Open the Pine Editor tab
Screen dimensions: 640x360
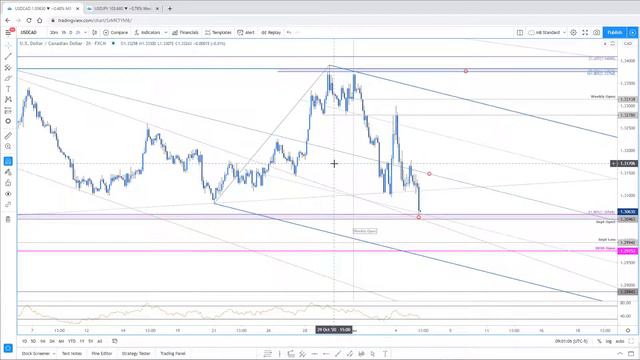pos(102,353)
